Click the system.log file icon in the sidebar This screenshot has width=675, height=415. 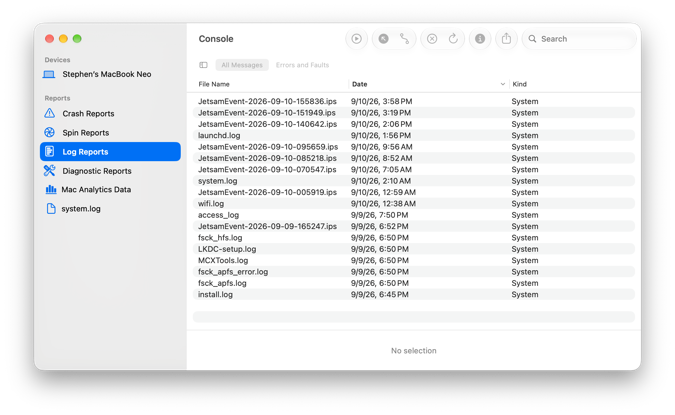point(51,208)
